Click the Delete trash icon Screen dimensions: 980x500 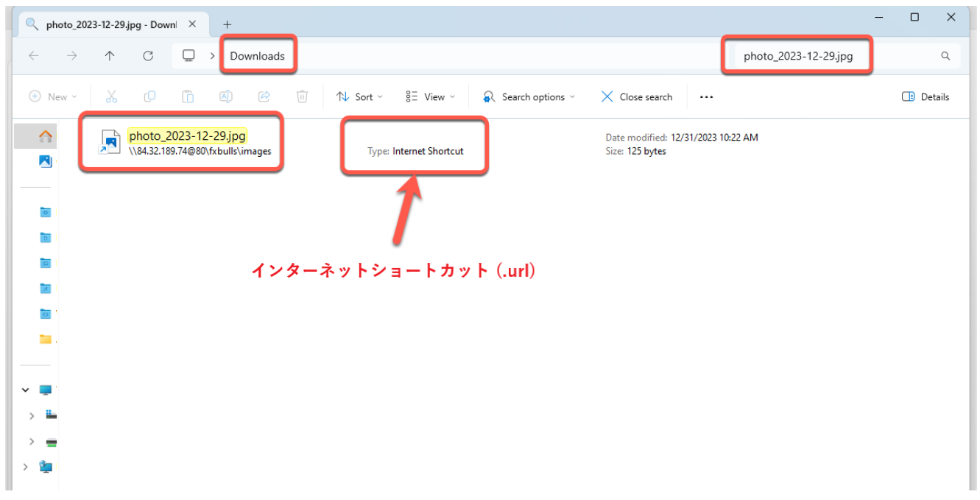(302, 96)
